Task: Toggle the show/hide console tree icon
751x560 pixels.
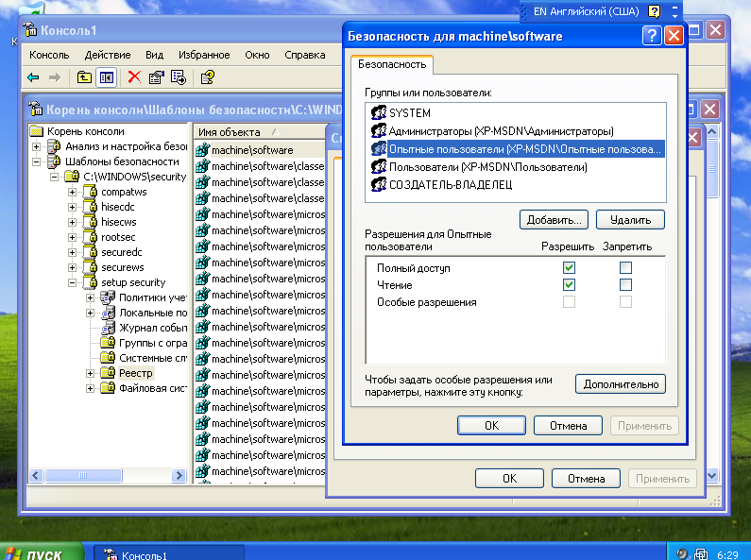Action: [107, 77]
